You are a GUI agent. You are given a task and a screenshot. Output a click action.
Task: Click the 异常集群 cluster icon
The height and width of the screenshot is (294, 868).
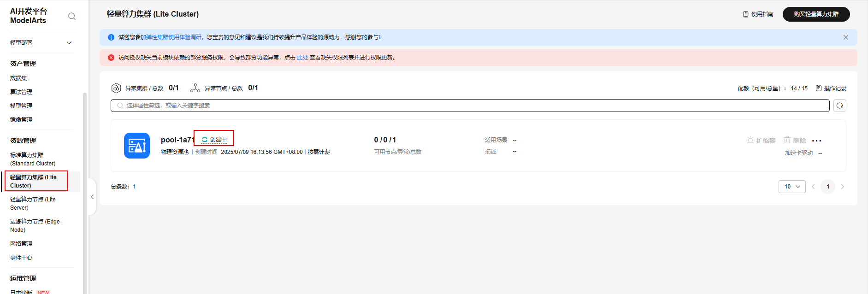(x=116, y=88)
